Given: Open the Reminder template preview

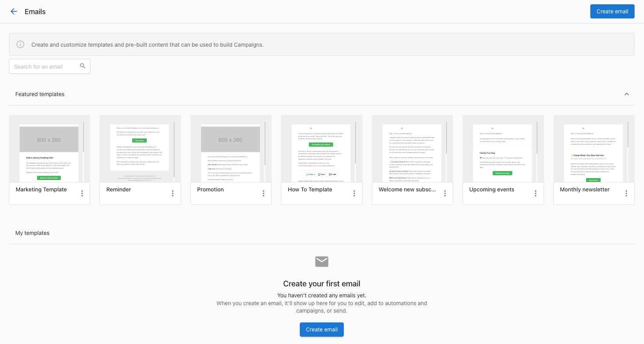Looking at the screenshot, I should [140, 149].
